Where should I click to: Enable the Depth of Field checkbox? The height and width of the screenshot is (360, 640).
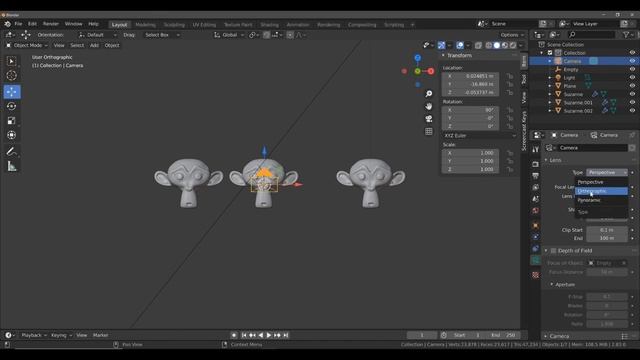pyautogui.click(x=553, y=251)
